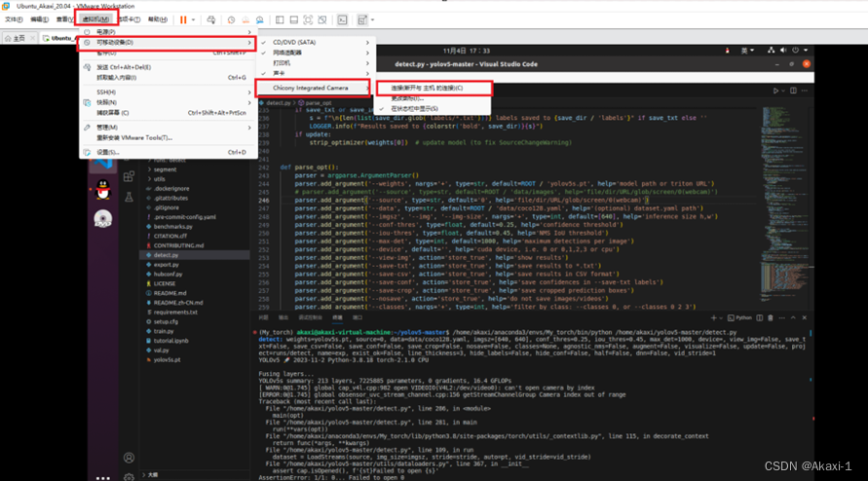Toggle CD/DVD (SATA) device connection checkmark
The height and width of the screenshot is (481, 868).
(264, 42)
